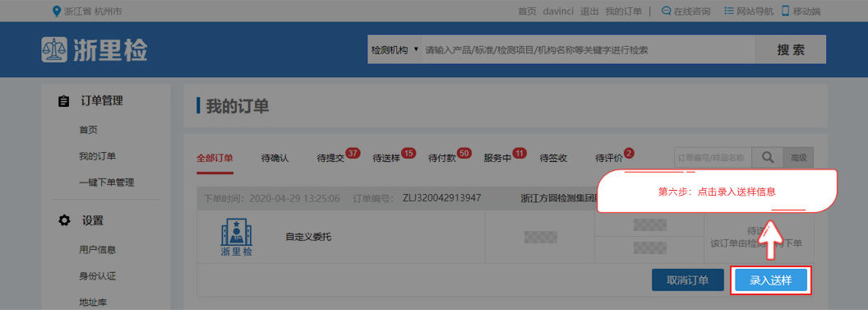The width and height of the screenshot is (868, 310).
Task: Expand the 高级 advanced search option
Action: [x=798, y=158]
